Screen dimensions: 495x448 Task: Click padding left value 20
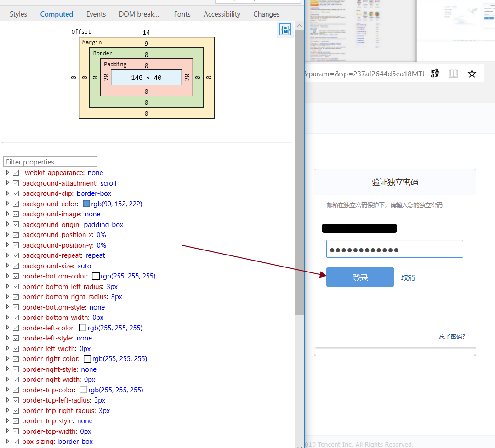click(106, 77)
